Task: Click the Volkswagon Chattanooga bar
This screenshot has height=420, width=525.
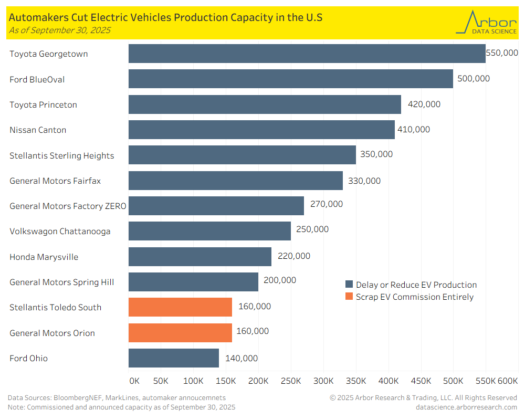Action: [209, 231]
